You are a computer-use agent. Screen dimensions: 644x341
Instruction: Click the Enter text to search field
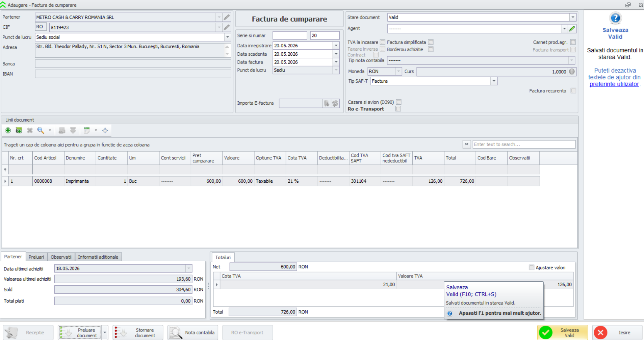click(x=524, y=145)
